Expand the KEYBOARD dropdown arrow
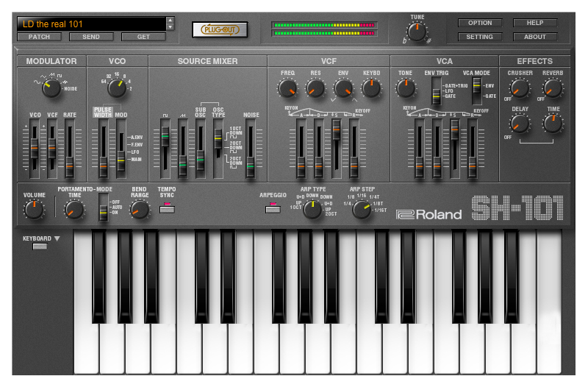 point(57,238)
